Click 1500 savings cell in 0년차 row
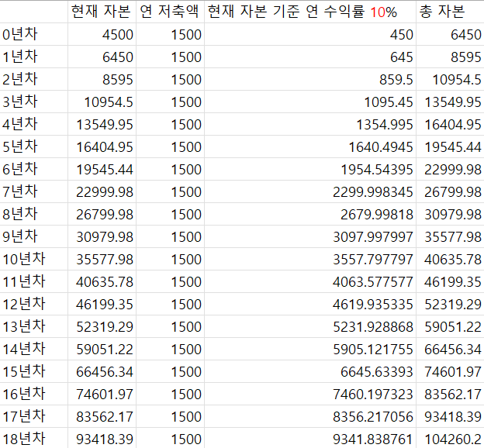 (x=170, y=34)
